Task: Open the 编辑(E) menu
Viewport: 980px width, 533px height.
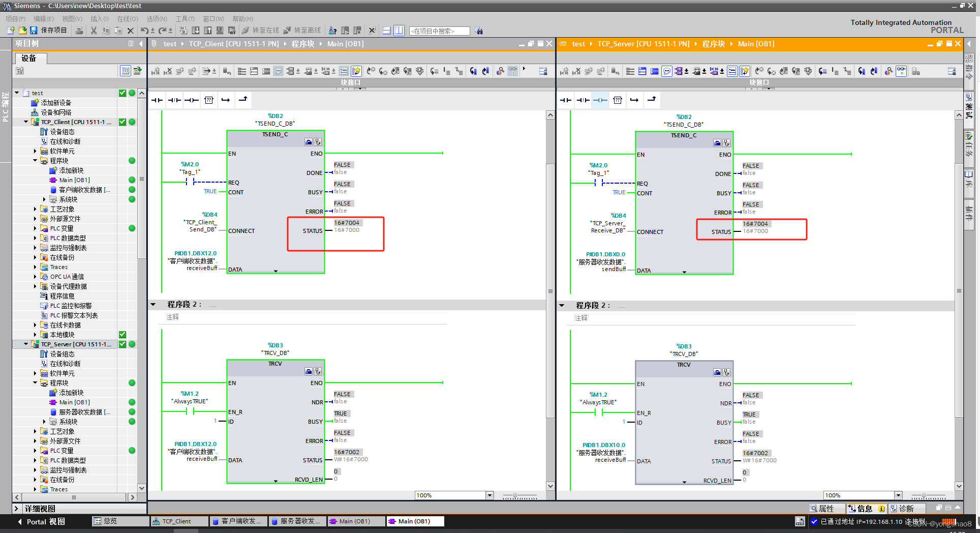Action: [44, 19]
